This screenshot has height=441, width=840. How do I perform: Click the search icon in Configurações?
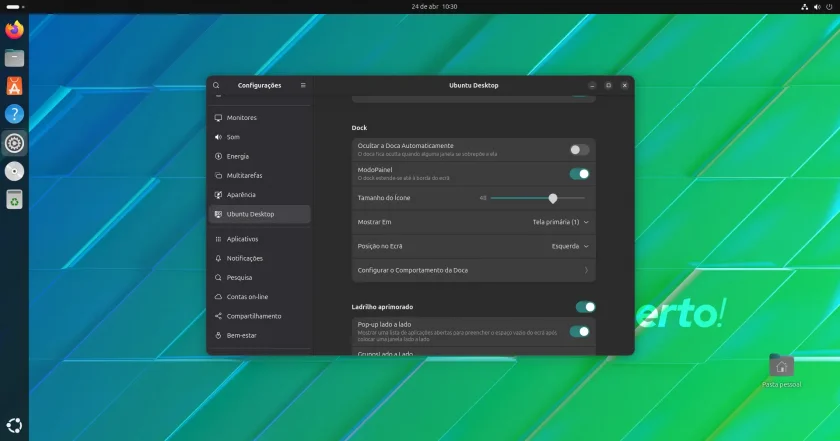pyautogui.click(x=216, y=85)
